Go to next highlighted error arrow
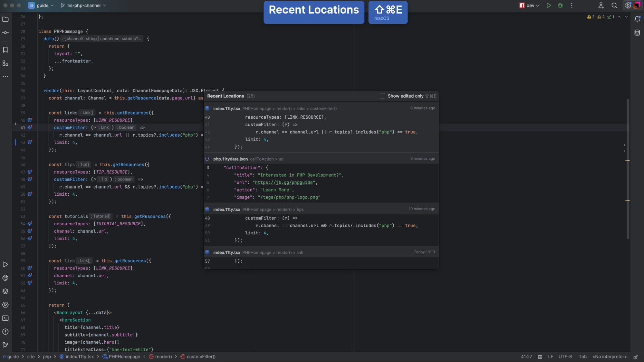This screenshot has width=644, height=362. (626, 17)
